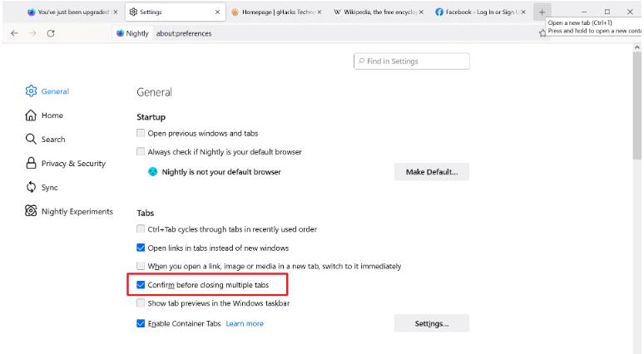
Task: Disable Confirm before closing multiple tabs
Action: point(140,285)
